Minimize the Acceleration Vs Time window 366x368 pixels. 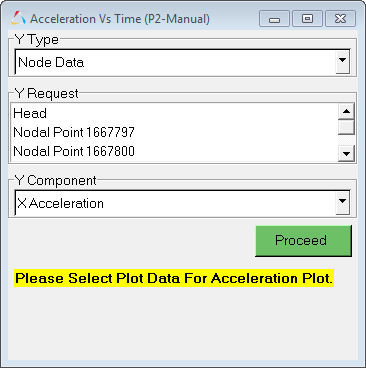click(x=274, y=19)
